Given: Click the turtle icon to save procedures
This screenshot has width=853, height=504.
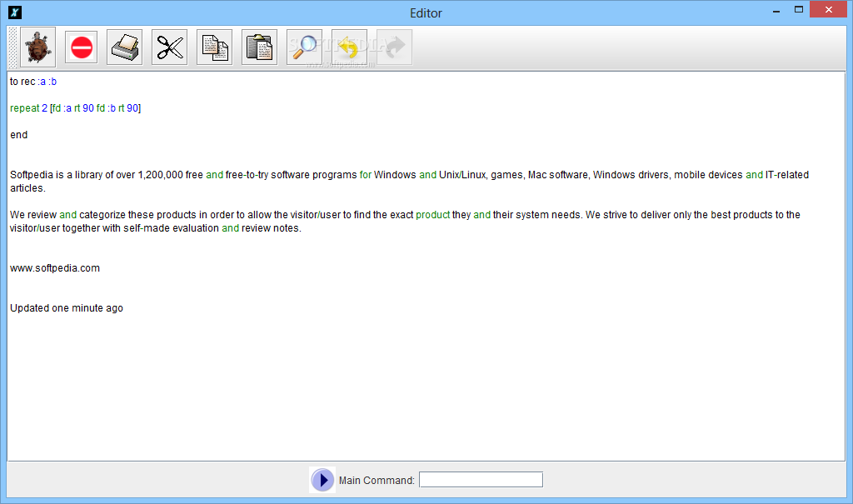Looking at the screenshot, I should [38, 47].
